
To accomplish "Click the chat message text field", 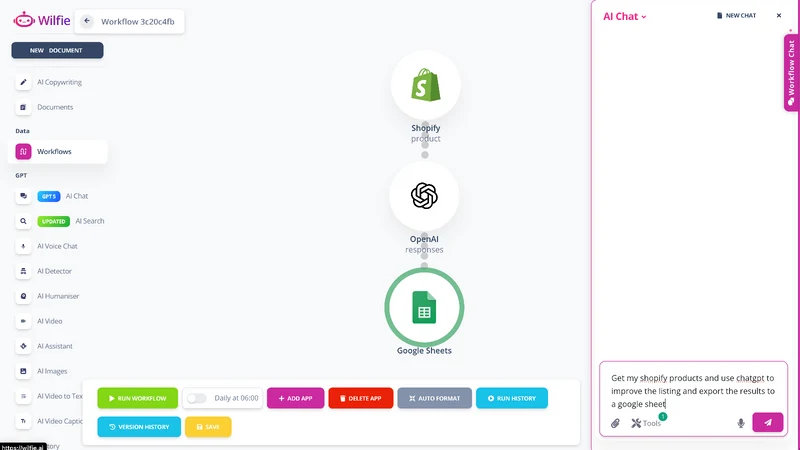I will [x=693, y=391].
